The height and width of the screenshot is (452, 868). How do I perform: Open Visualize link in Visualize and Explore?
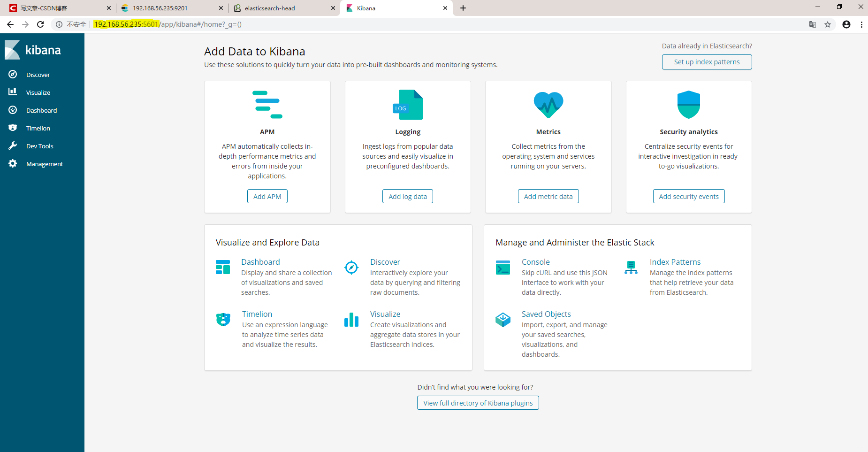click(x=385, y=314)
